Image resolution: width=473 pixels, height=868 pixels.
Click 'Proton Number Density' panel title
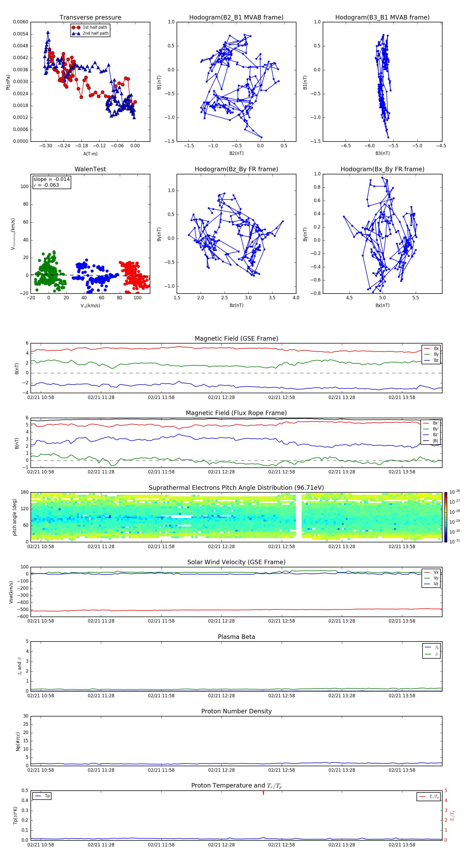pyautogui.click(x=236, y=711)
